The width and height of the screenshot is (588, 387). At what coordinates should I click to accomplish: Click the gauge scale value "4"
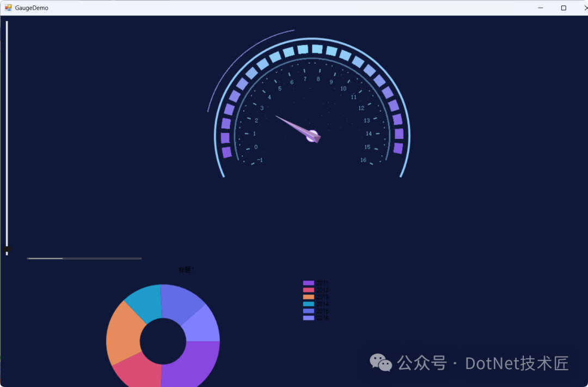(x=269, y=97)
